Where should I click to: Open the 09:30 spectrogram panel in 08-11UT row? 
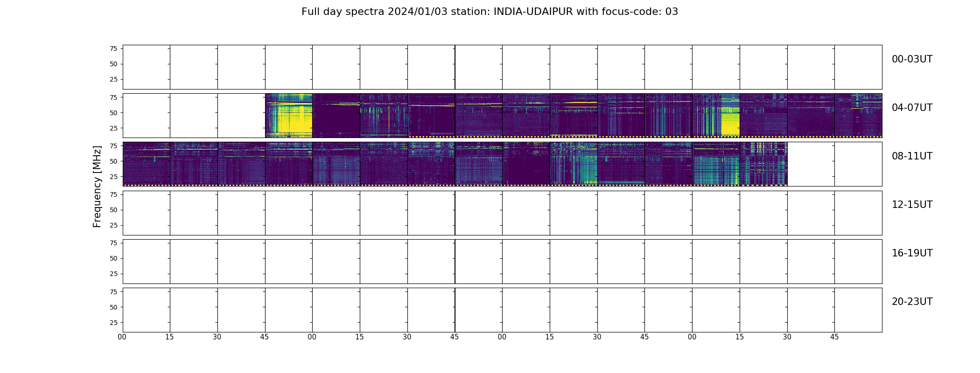point(431,164)
